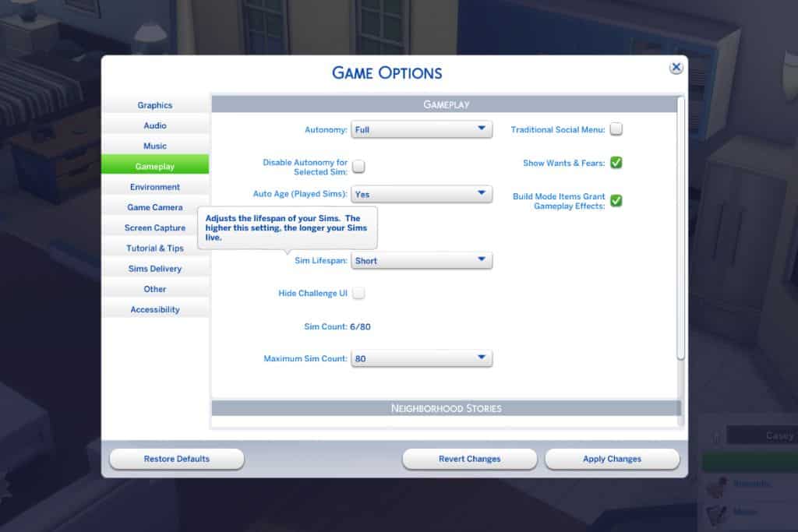Screen dimensions: 798x532
Task: Open the Autonomy dropdown
Action: (x=422, y=130)
